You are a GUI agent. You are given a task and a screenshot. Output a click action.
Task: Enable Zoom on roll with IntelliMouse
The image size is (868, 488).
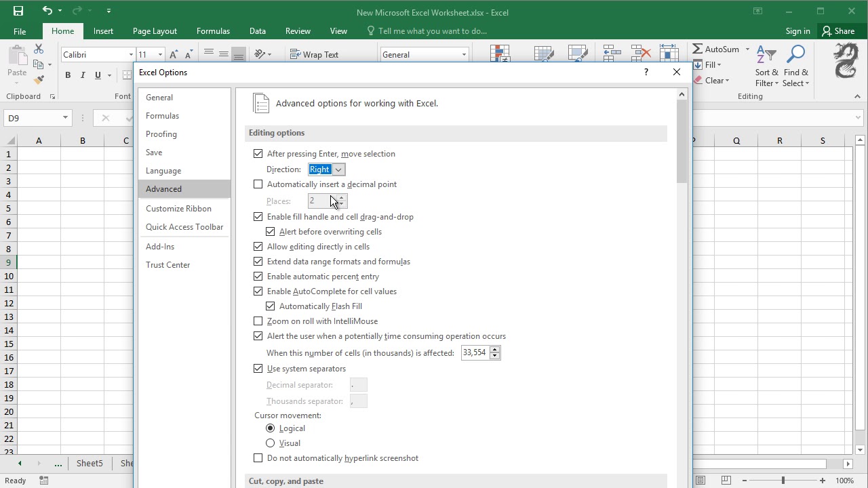pos(258,321)
